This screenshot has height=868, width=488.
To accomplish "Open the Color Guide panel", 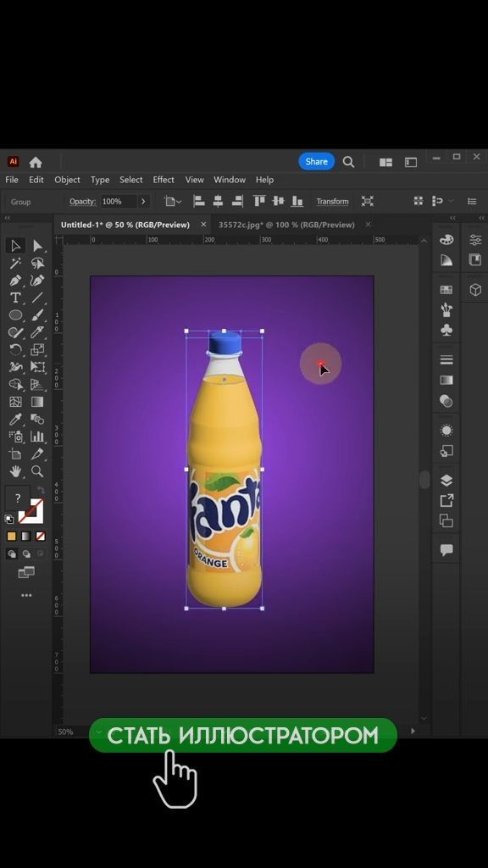I will pos(446,260).
